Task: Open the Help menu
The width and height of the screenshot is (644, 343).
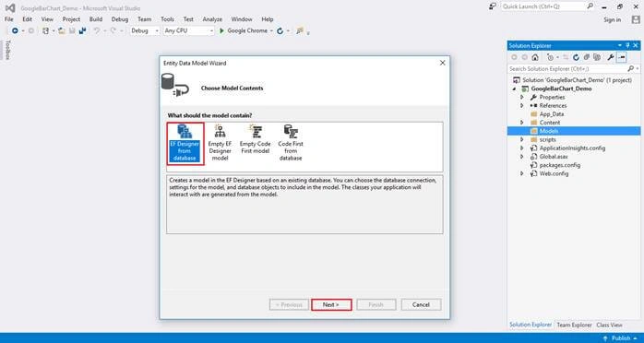Action: pyautogui.click(x=268, y=19)
